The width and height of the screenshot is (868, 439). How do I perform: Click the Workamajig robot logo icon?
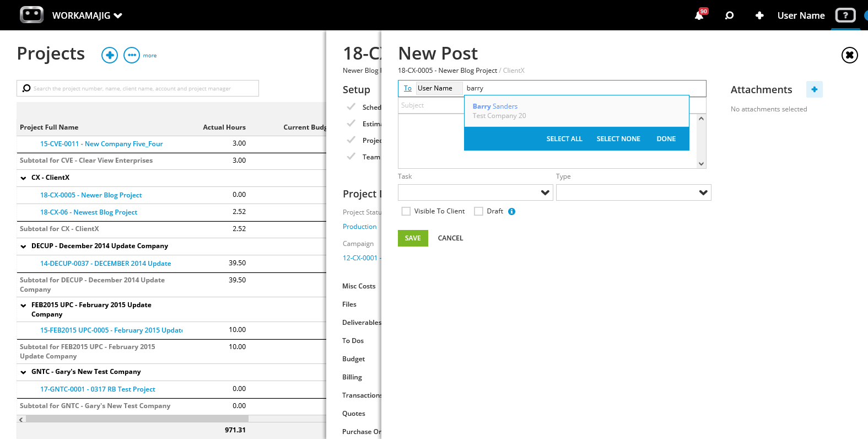(31, 15)
